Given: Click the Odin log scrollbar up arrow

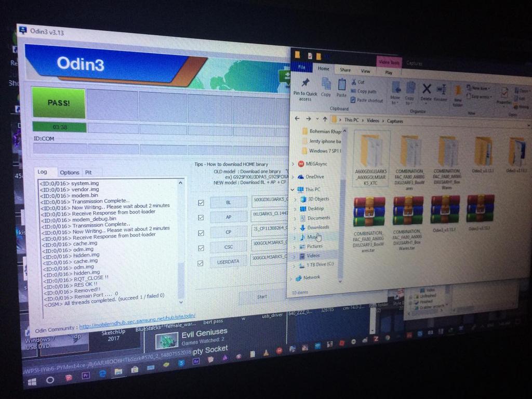Looking at the screenshot, I should point(180,183).
